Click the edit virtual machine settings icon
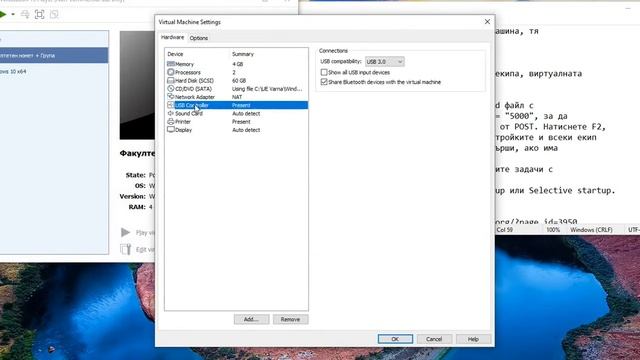Image resolution: width=640 pixels, height=360 pixels. pos(126,249)
